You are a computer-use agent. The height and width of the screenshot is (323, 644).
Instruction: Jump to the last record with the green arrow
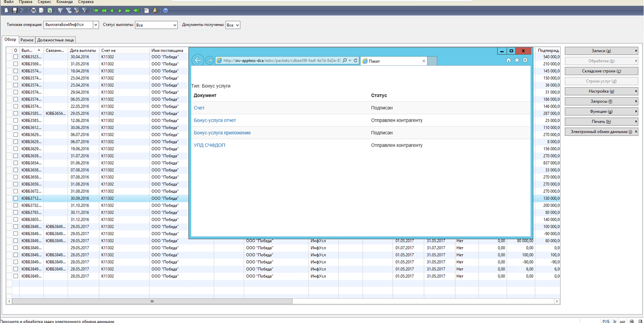click(136, 10)
